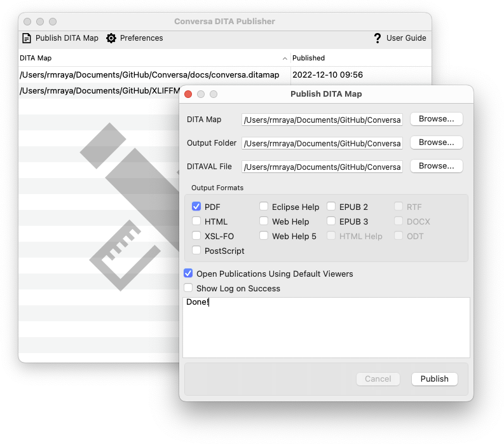Click the question mark User Guide icon
This screenshot has width=504, height=444.
pyautogui.click(x=378, y=38)
